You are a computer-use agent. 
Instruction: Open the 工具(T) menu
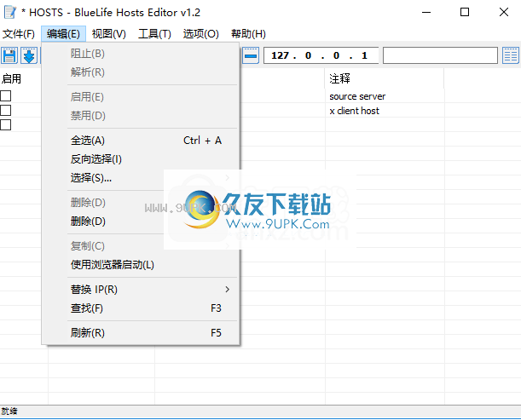point(154,34)
